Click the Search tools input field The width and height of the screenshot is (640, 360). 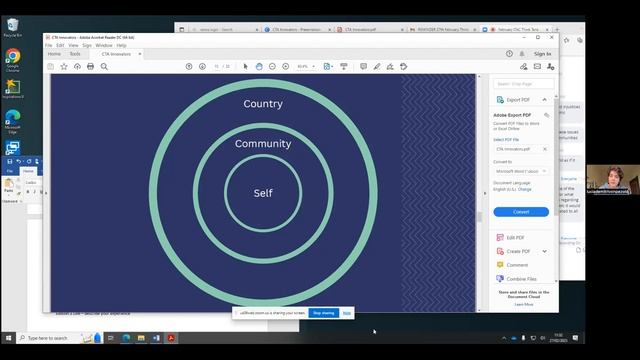524,84
